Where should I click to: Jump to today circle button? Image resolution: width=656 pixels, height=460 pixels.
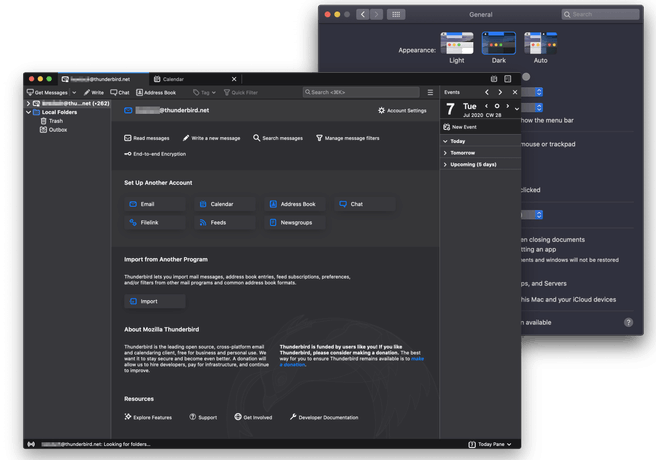tap(497, 106)
